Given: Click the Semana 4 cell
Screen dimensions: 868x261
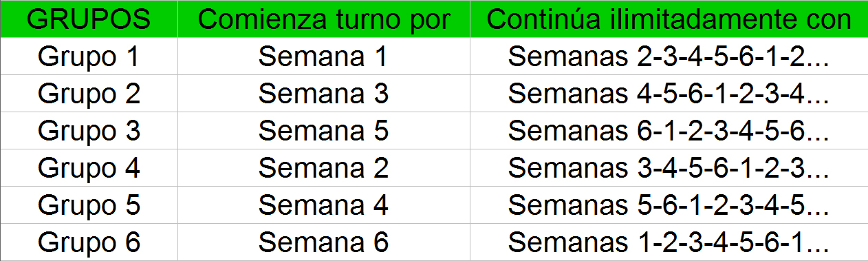Looking at the screenshot, I should click(x=324, y=205).
